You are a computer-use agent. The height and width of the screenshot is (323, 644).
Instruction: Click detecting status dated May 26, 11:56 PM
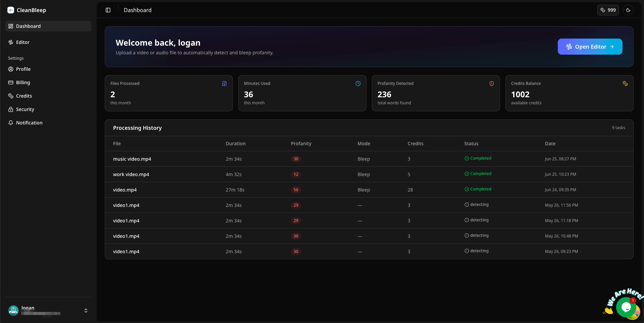(477, 205)
